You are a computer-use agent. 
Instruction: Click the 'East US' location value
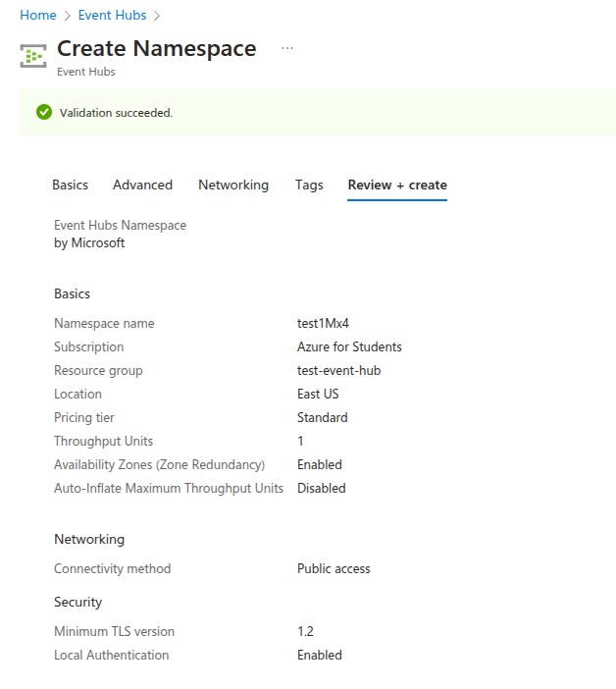318,395
